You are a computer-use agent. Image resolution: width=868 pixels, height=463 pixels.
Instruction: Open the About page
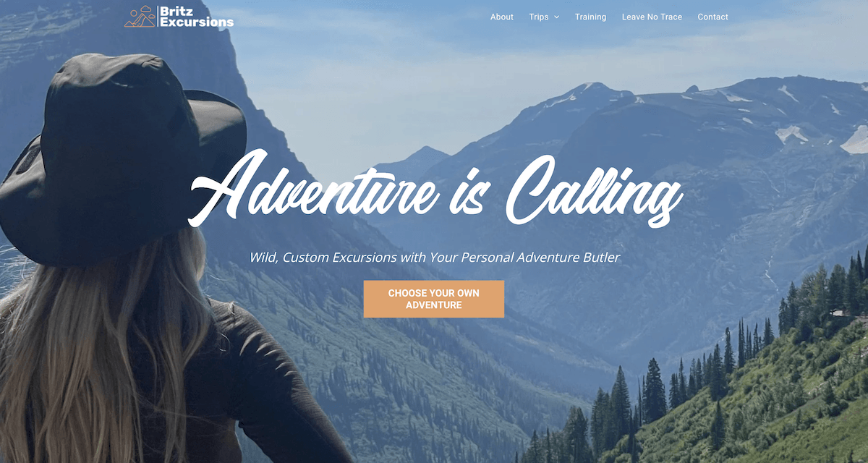(502, 17)
